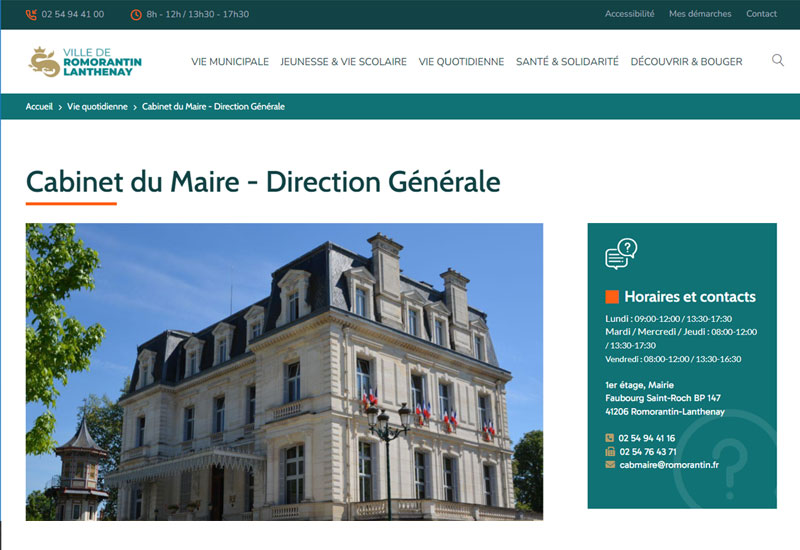Click the town hall building photo

(x=284, y=371)
